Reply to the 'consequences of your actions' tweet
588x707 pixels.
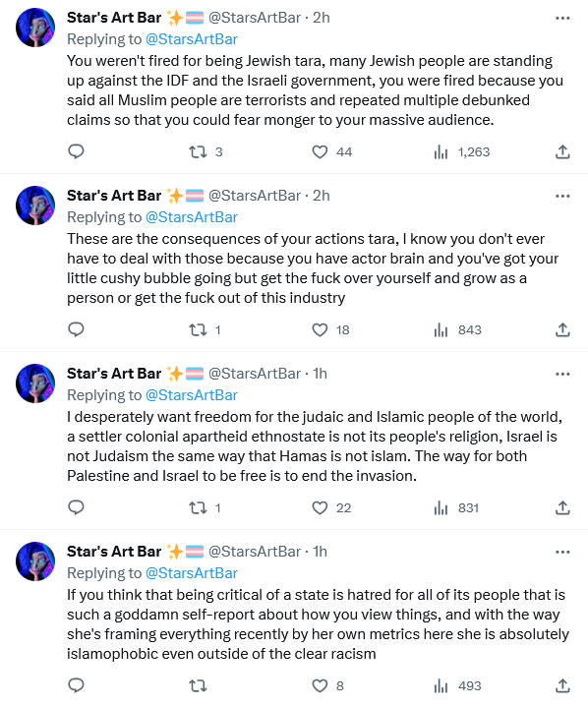point(77,329)
